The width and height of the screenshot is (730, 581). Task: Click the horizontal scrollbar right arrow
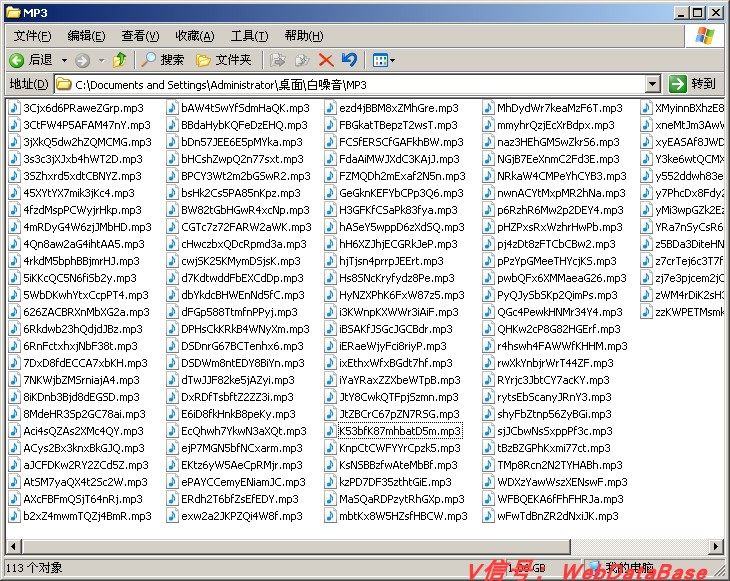coord(716,546)
